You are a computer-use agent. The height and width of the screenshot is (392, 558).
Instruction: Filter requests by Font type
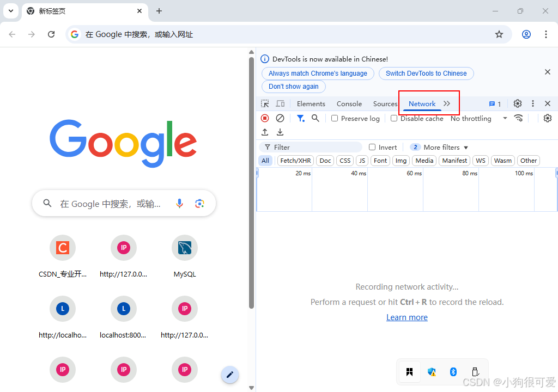(380, 161)
